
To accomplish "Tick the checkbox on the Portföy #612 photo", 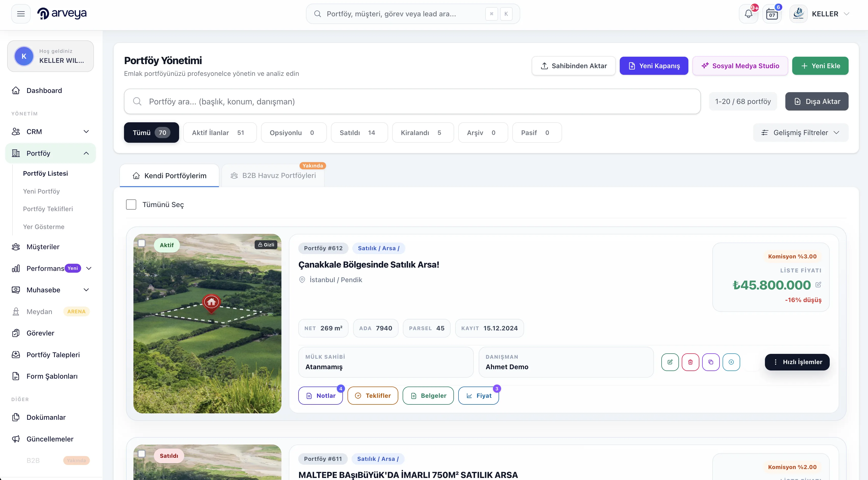I will click(x=142, y=243).
